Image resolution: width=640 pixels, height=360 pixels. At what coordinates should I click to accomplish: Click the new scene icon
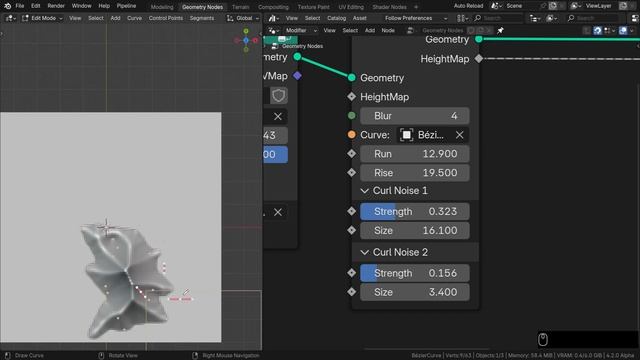(553, 6)
